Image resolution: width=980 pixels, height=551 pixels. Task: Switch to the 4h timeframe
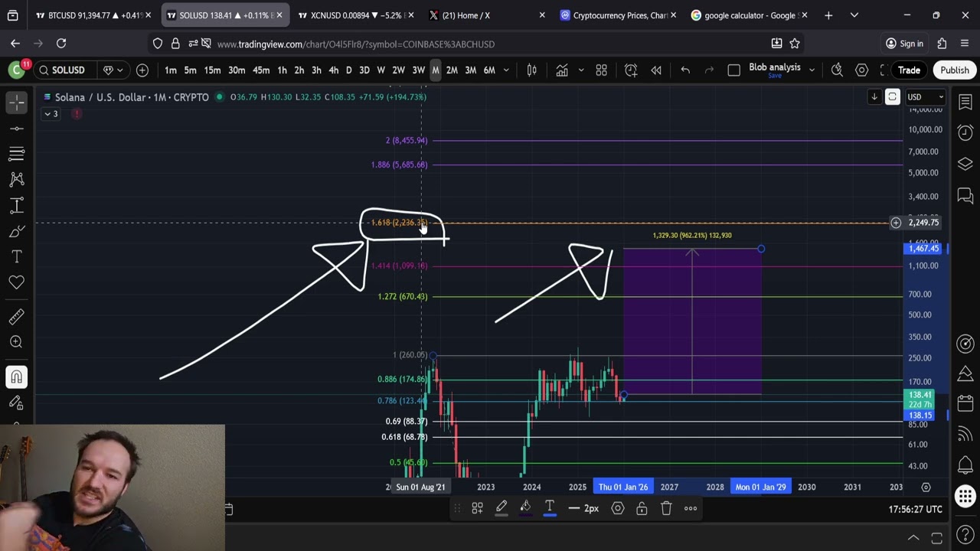334,70
